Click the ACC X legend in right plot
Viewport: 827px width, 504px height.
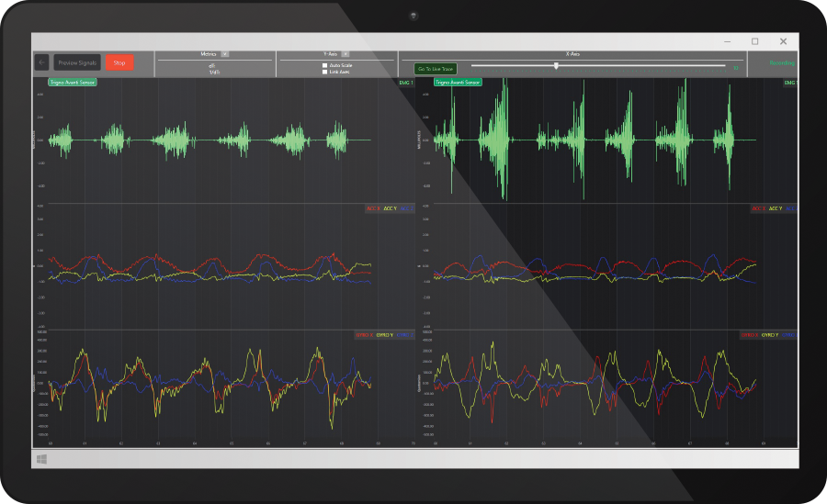(758, 208)
